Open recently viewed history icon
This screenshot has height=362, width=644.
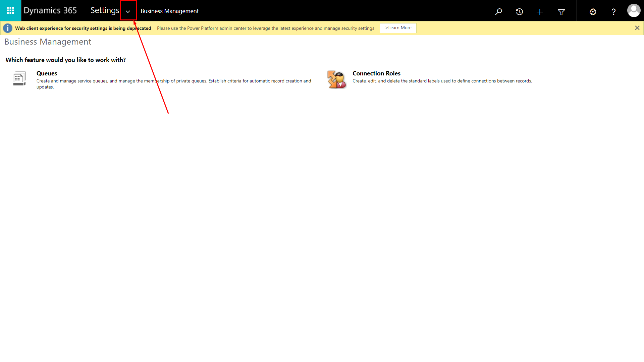click(x=519, y=12)
